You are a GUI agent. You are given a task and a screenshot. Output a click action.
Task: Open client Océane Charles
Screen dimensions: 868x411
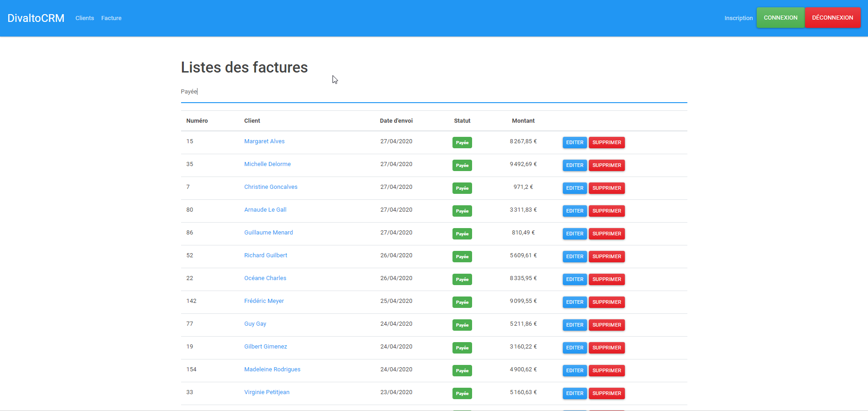pos(265,278)
